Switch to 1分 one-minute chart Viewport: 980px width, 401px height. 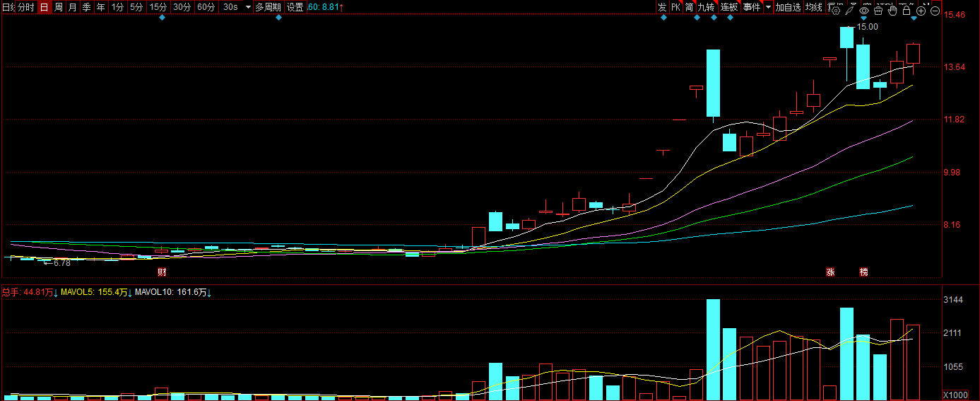tap(117, 7)
